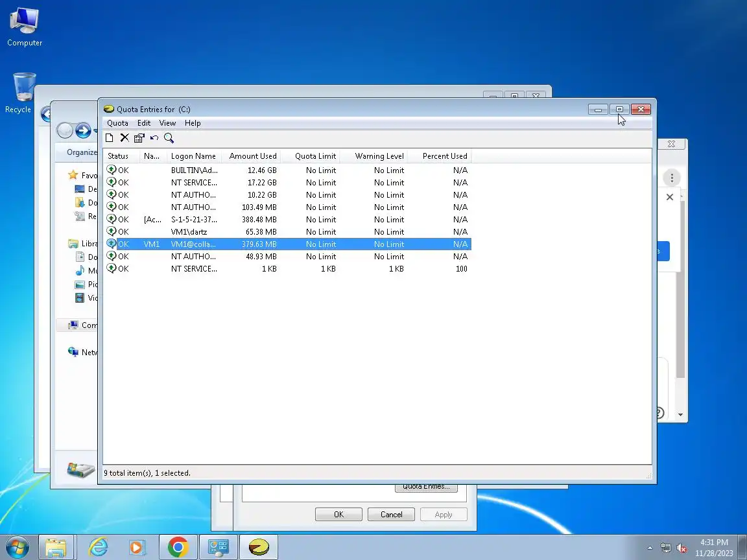Viewport: 747px width, 560px height.
Task: Click the Find quota entry magnifier icon
Action: click(169, 138)
